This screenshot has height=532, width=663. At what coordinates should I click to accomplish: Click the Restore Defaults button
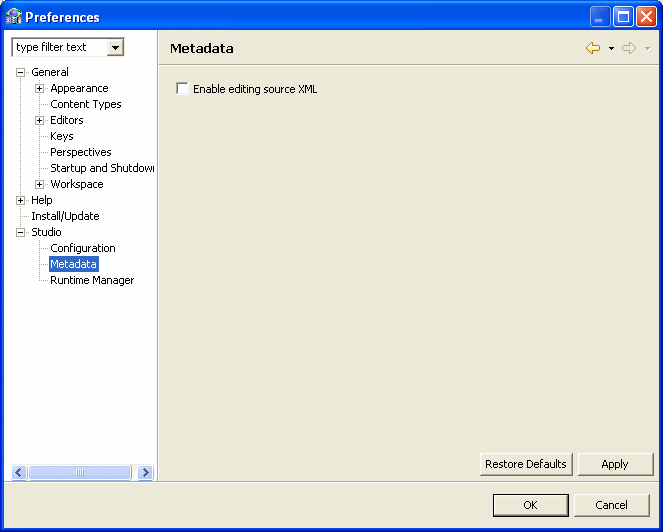(x=526, y=464)
